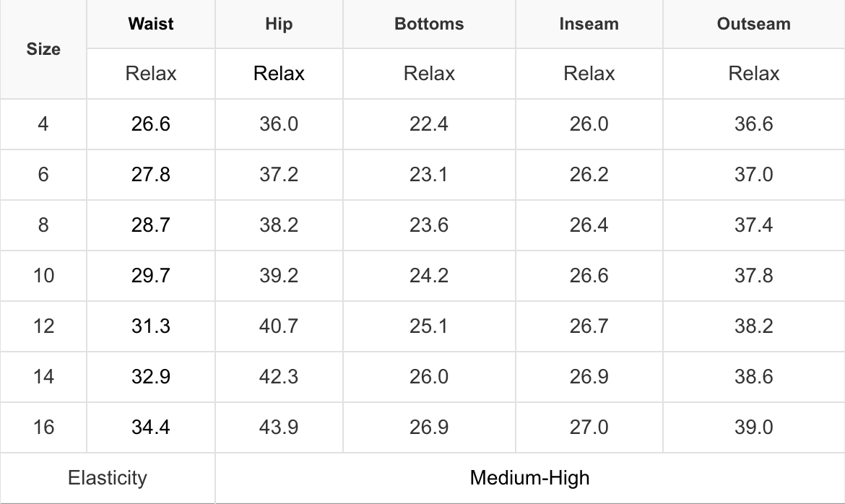
Task: Click bottoms value 24.2
Action: [429, 276]
